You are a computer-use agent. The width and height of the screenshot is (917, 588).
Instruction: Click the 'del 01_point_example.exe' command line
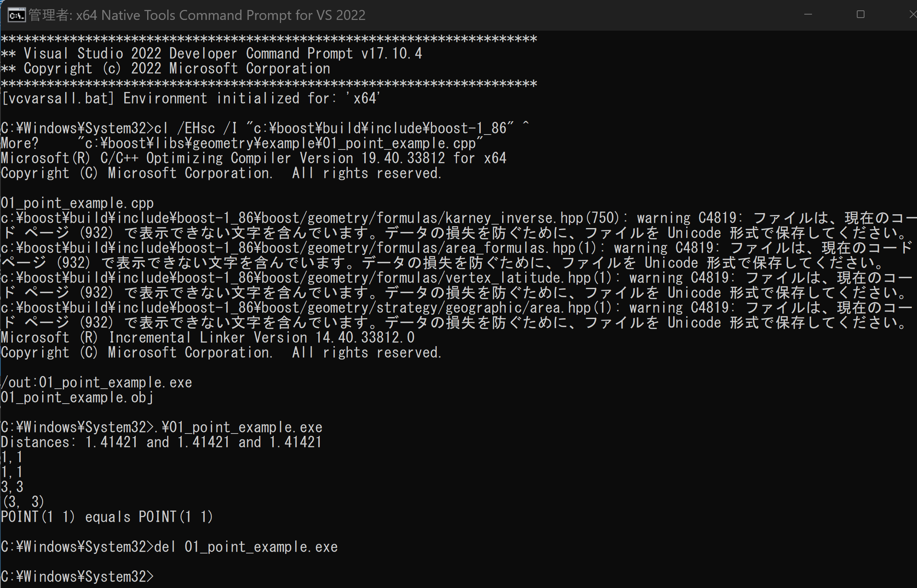(x=169, y=547)
